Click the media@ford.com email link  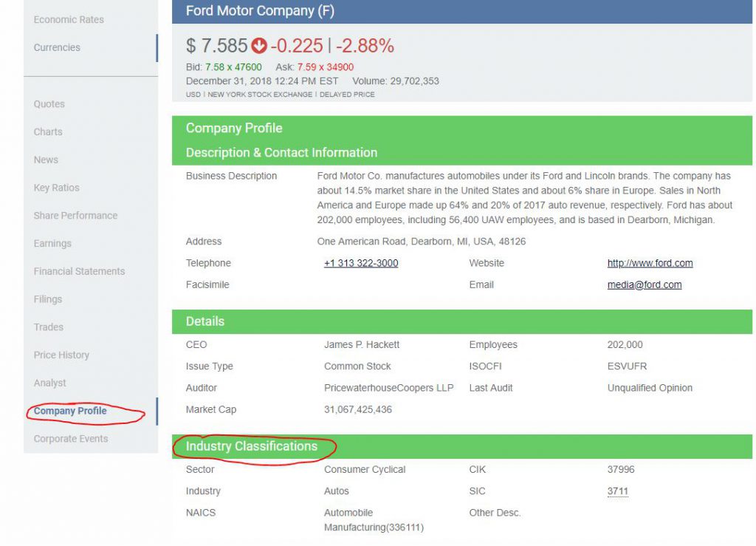tap(645, 284)
